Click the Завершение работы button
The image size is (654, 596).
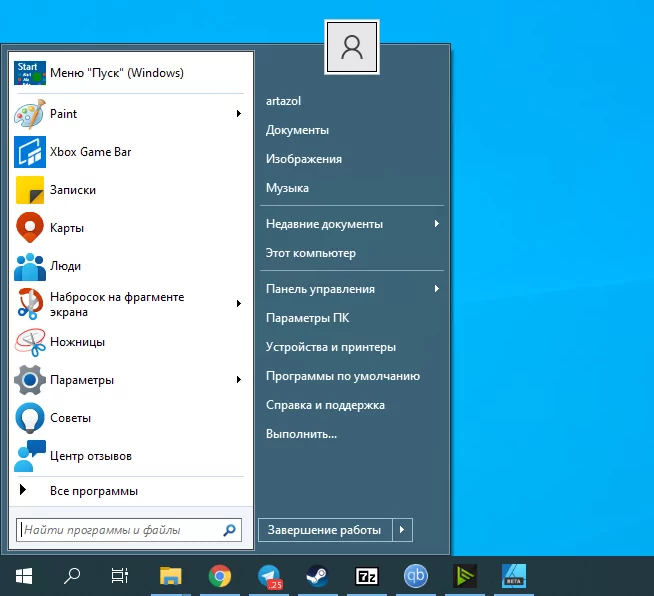(x=324, y=529)
